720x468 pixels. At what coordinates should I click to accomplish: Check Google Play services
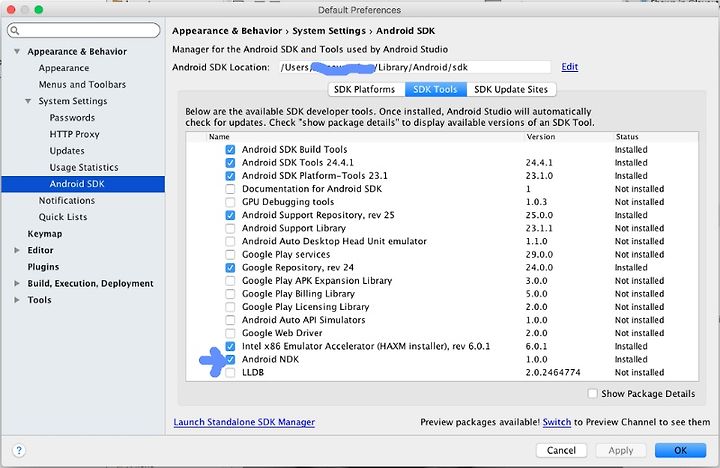tap(230, 254)
